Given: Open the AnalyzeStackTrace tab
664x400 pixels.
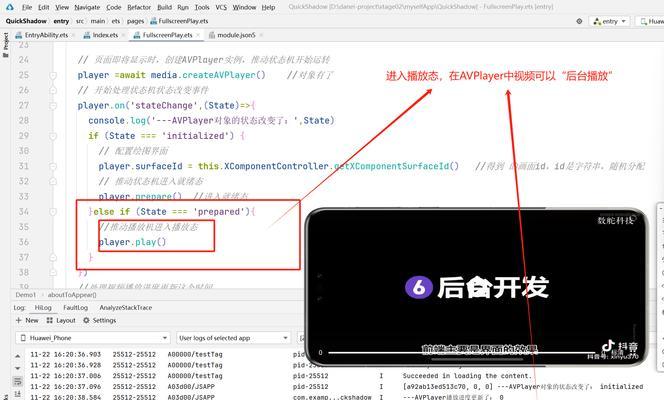Looking at the screenshot, I should click(125, 308).
